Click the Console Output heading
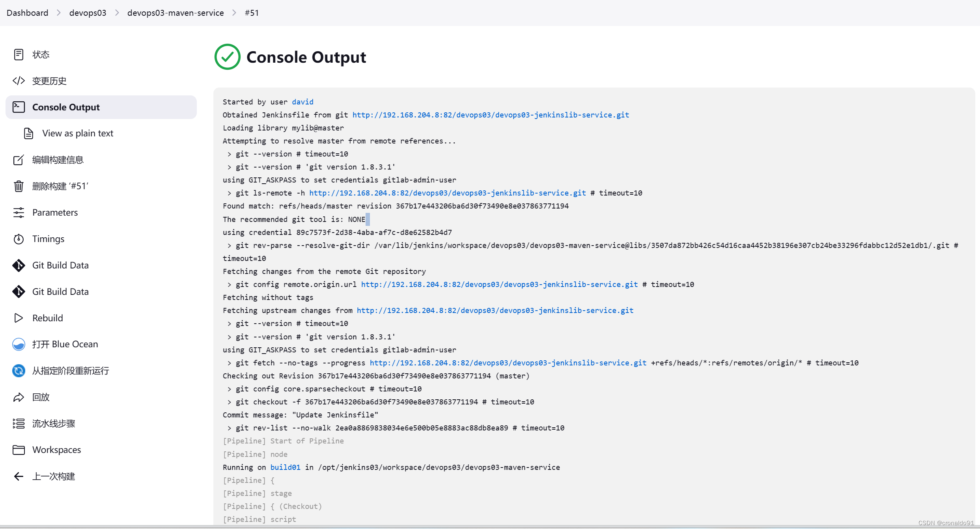 306,57
